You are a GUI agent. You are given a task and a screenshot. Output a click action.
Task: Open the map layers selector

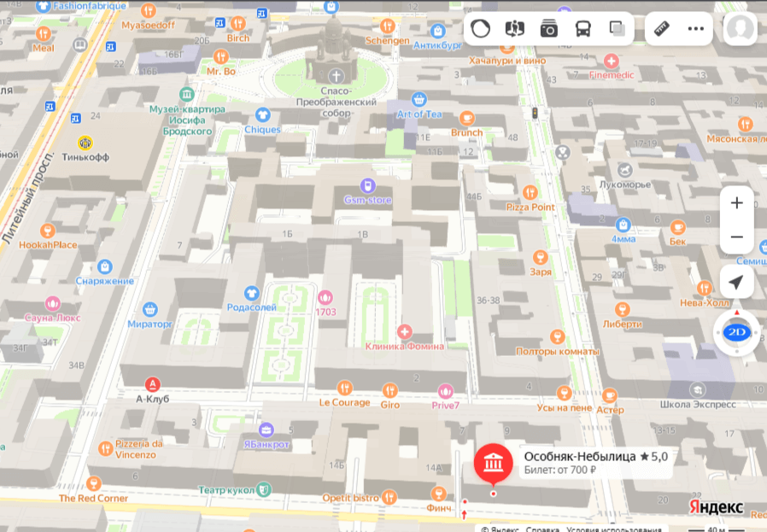617,29
